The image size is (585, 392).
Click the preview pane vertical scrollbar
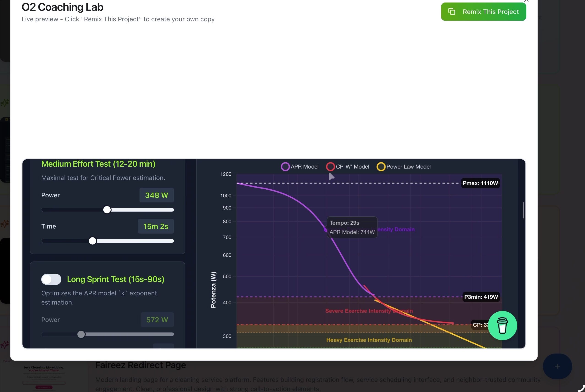[x=523, y=210]
